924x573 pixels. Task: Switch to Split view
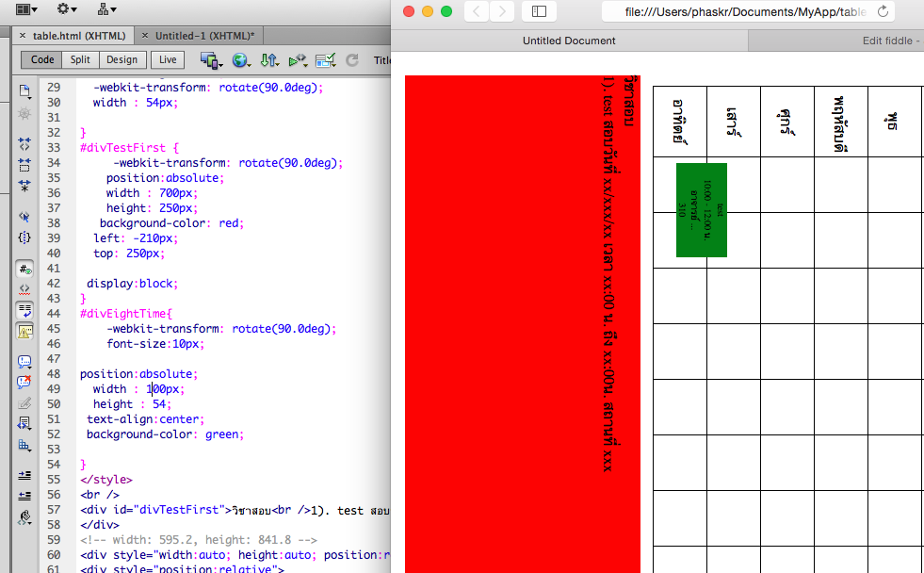80,59
